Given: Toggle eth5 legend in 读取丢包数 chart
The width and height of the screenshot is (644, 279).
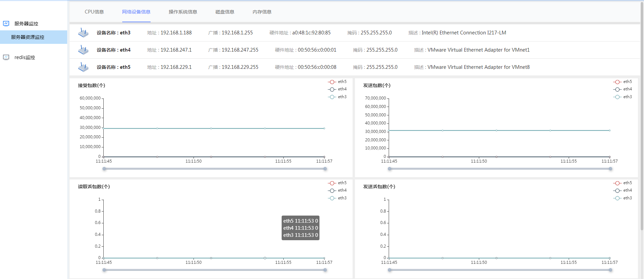Looking at the screenshot, I should [337, 183].
